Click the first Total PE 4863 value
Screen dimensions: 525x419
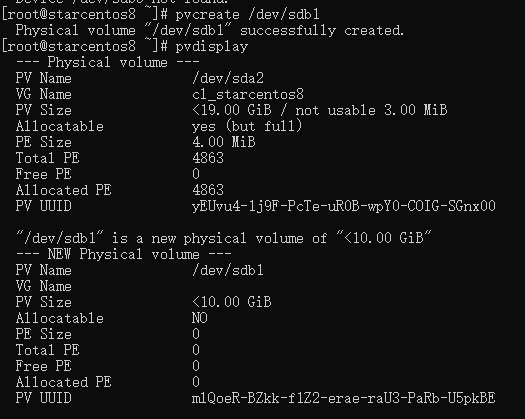208,158
